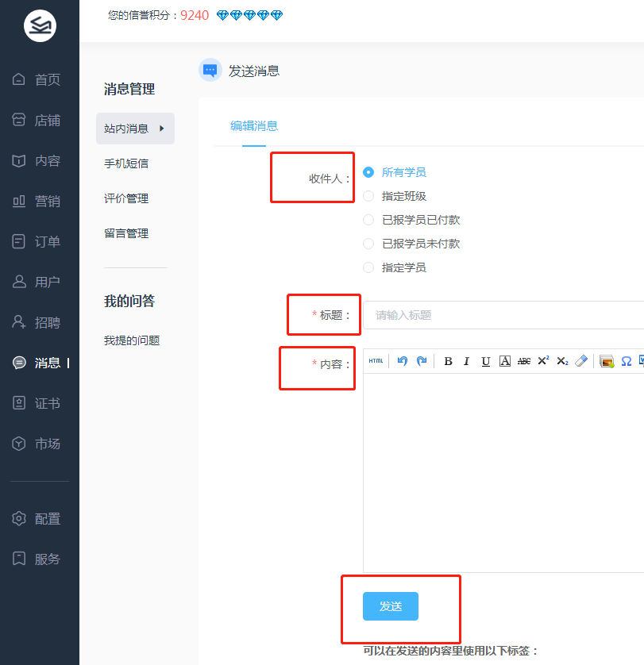Viewport: 644px width, 665px height.
Task: Expand 站内消息 submenu arrow
Action: click(x=162, y=129)
